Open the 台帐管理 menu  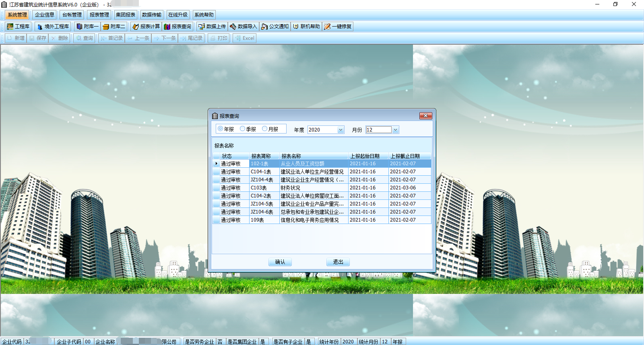tap(72, 15)
